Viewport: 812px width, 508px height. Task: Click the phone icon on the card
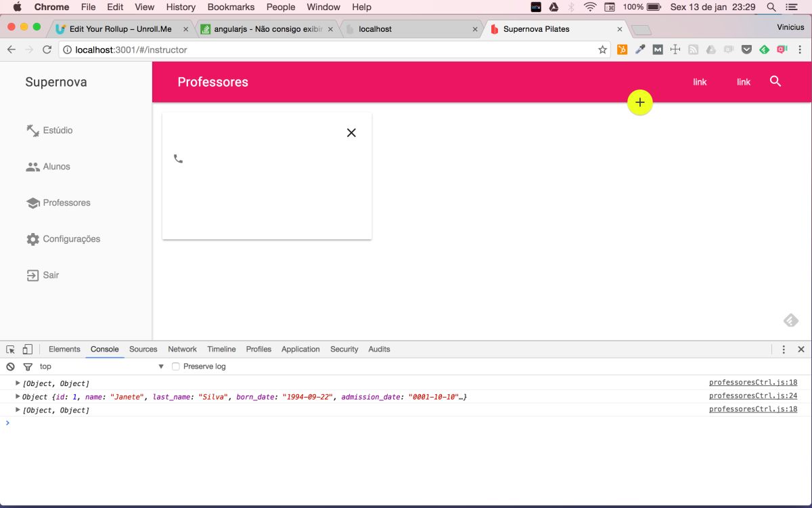coord(178,158)
